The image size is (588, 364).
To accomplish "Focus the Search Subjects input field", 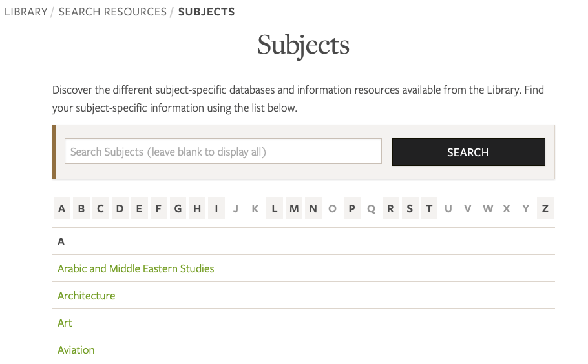I will [223, 152].
